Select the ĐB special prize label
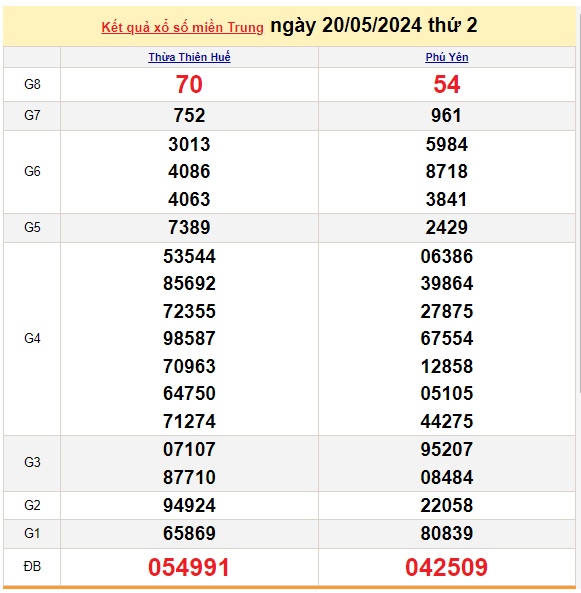Viewport: 581px width, 593px height. pos(32,566)
